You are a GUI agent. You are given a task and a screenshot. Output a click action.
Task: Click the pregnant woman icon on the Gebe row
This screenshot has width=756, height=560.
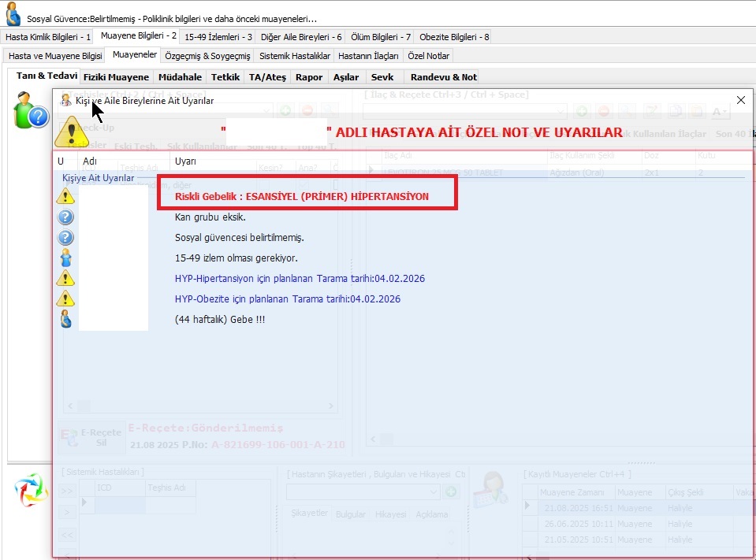[x=66, y=319]
